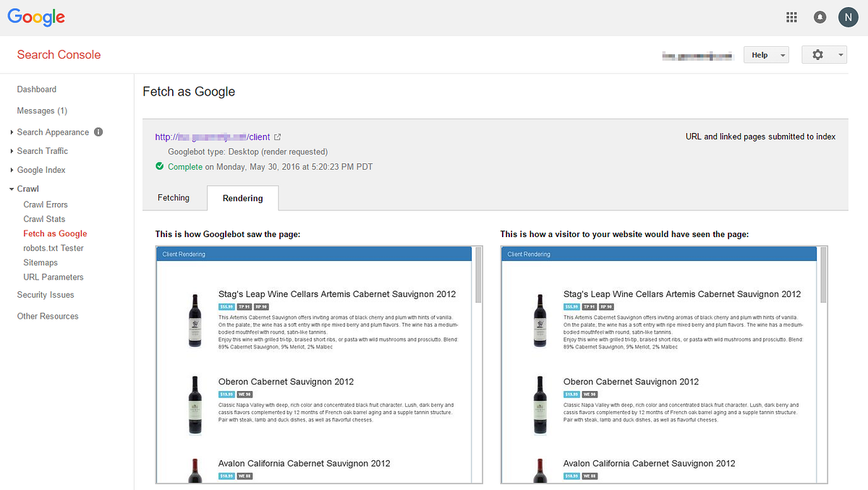Open the Help dropdown

[766, 55]
